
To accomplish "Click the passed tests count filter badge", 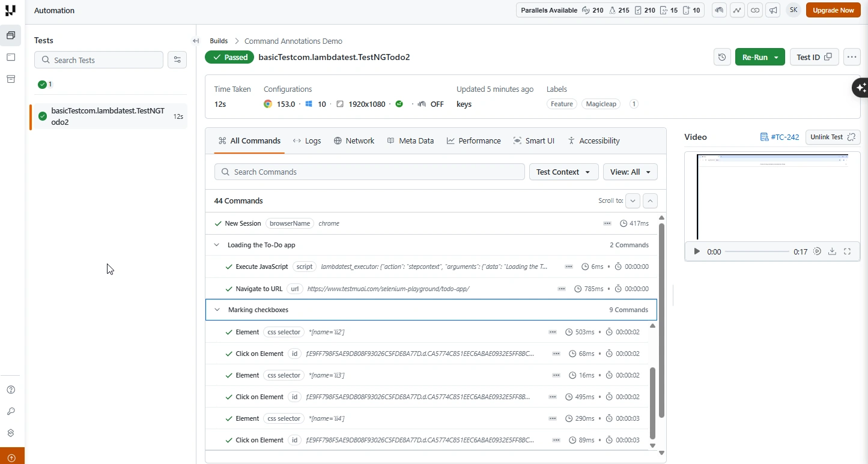I will [45, 85].
